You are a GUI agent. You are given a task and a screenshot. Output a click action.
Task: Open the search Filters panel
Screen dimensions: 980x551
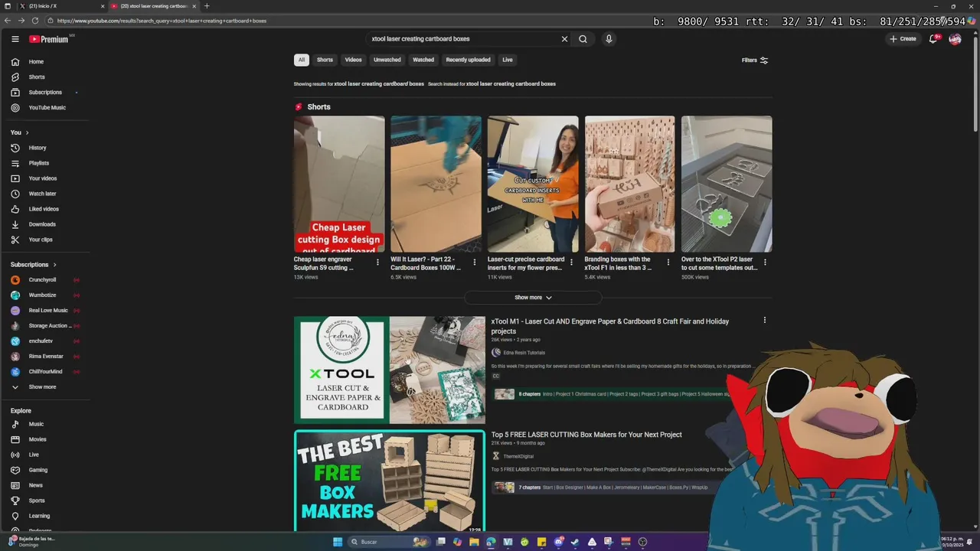pyautogui.click(x=755, y=60)
